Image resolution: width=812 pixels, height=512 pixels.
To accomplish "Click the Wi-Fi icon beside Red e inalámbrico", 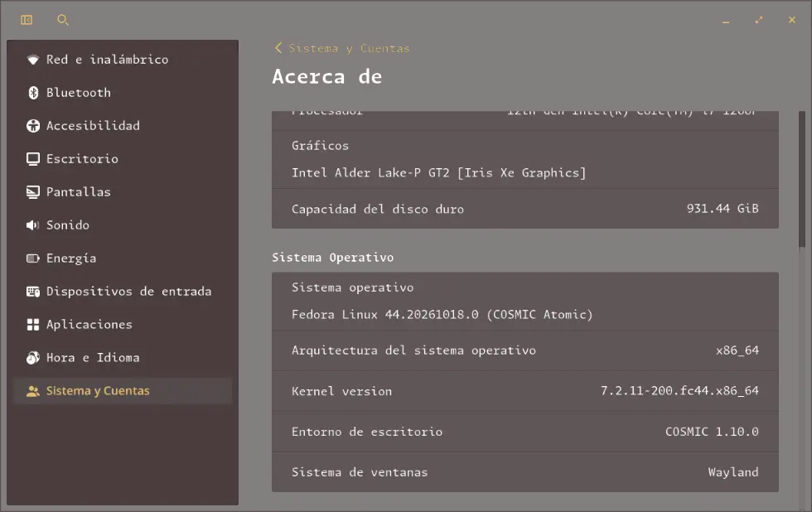I will [32, 60].
